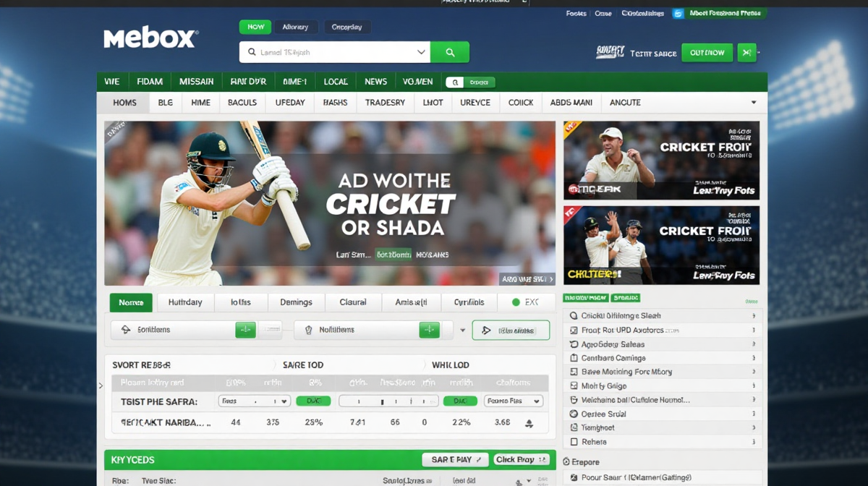Click the KFYYCEDS green header text
Viewport: 868px width, 486px height.
[x=132, y=460]
